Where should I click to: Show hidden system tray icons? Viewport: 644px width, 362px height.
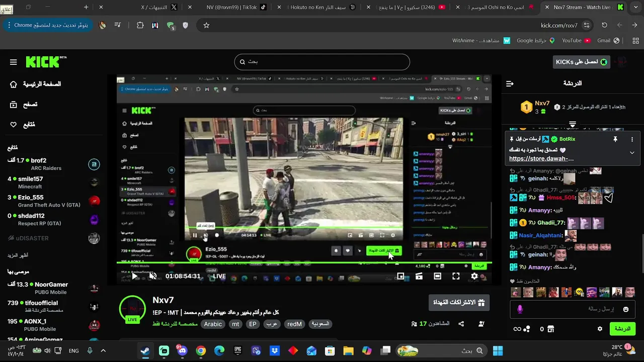click(103, 351)
